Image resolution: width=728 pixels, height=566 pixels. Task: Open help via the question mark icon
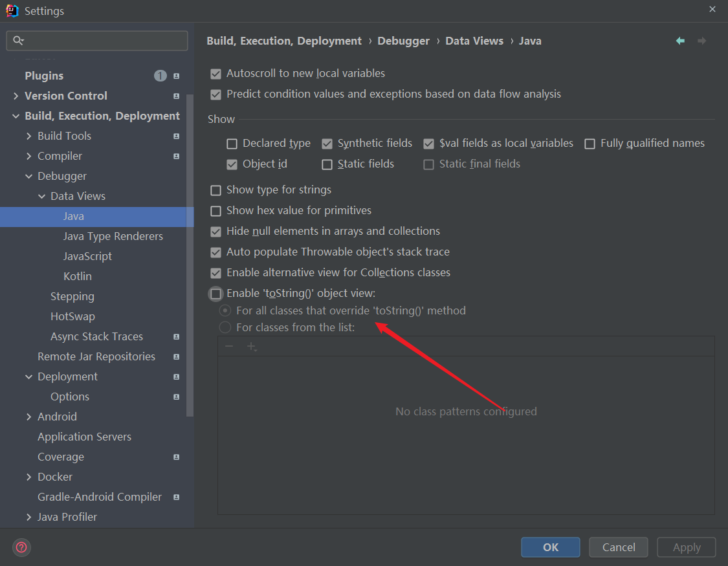21,547
